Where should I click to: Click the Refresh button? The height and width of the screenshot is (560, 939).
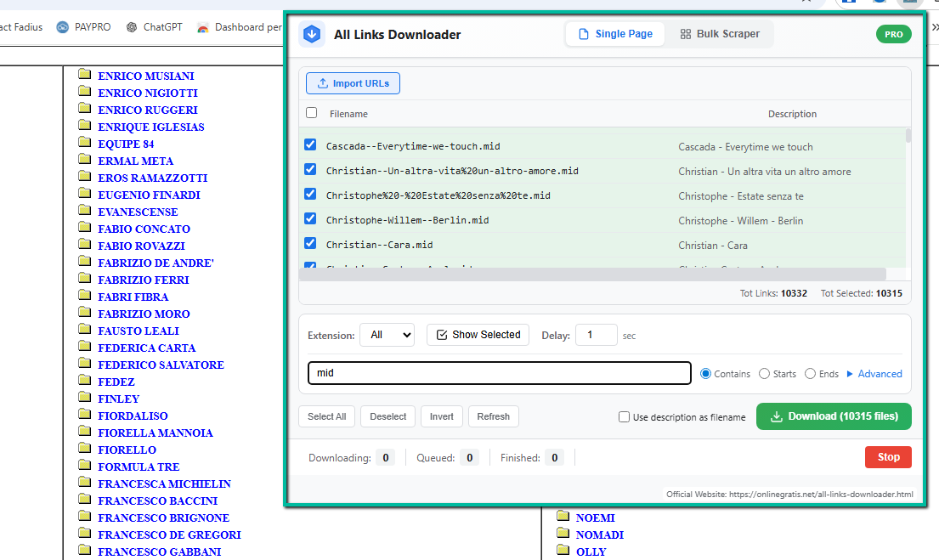click(494, 416)
